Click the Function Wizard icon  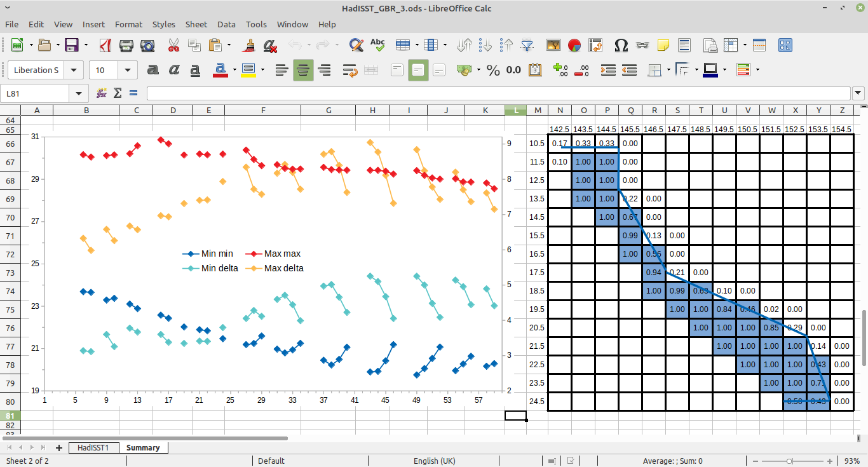click(x=102, y=93)
